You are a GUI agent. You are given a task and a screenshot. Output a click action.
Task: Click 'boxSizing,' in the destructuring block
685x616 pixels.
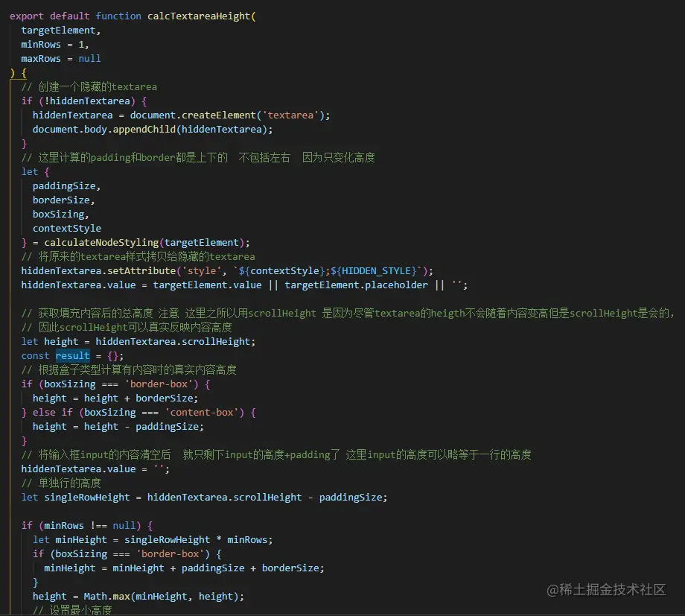click(x=61, y=215)
